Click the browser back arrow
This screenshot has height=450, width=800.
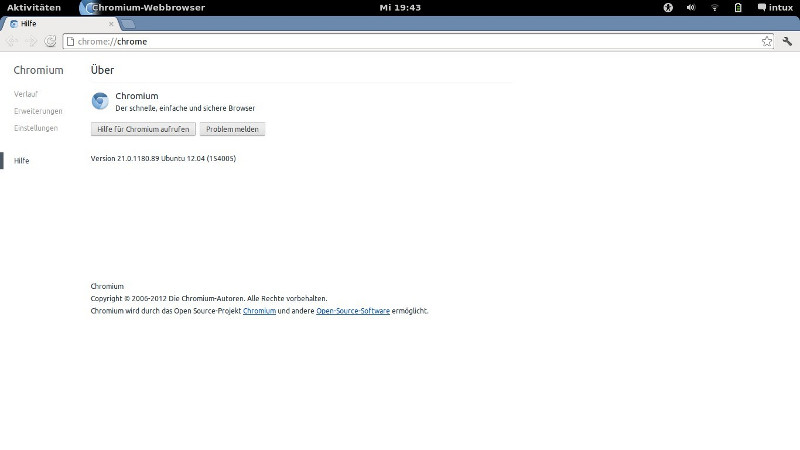click(x=12, y=41)
